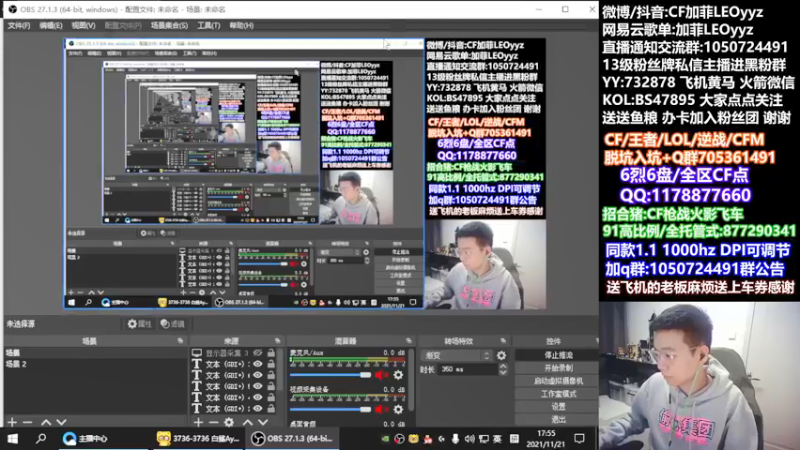Hide the third 文本 (GDI+) source

tap(258, 386)
